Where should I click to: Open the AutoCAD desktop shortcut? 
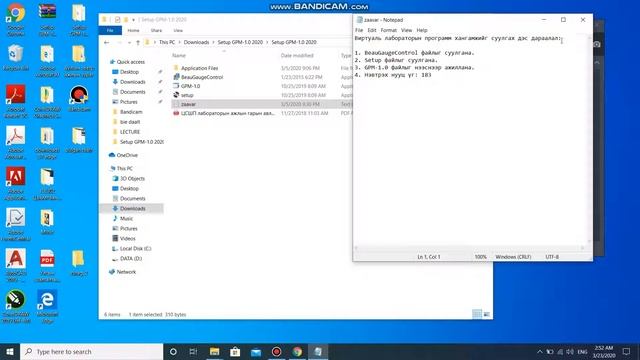tap(16, 265)
